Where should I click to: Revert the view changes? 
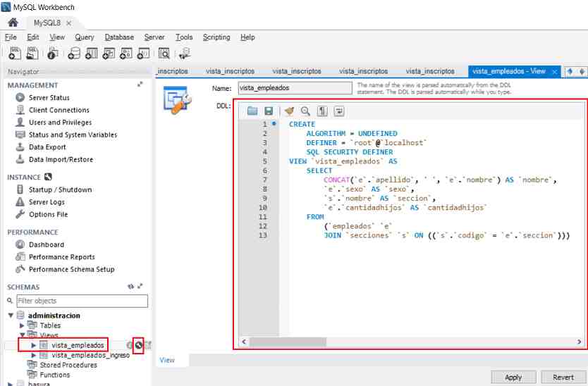pos(563,378)
